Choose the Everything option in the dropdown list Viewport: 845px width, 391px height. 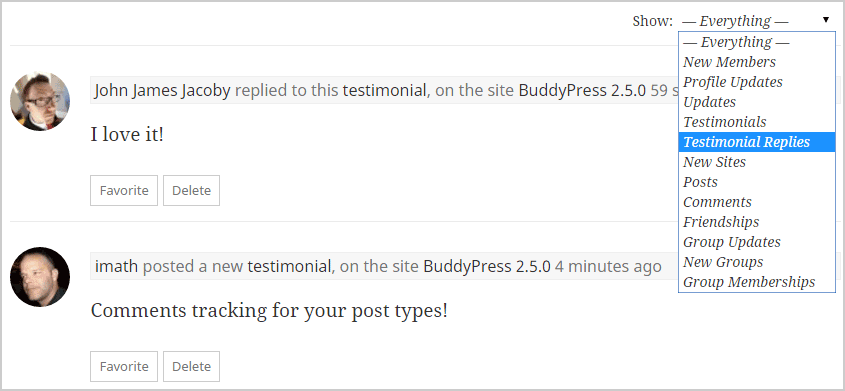coord(757,42)
